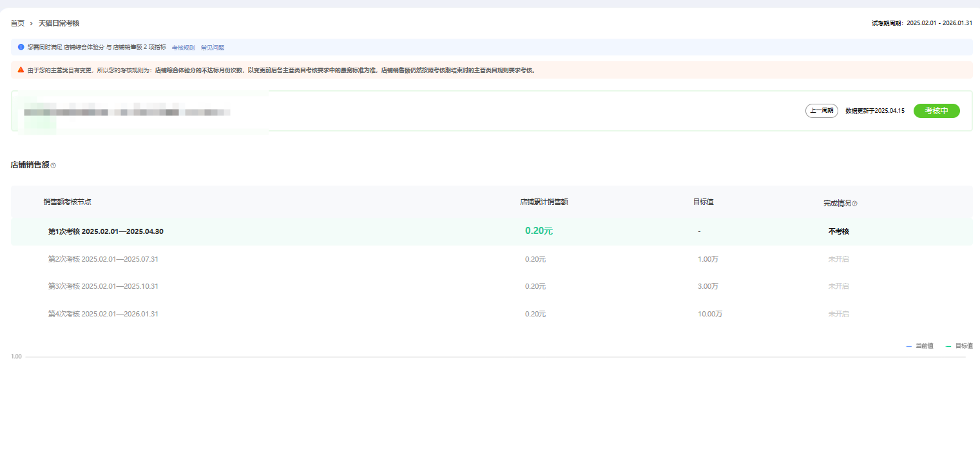Viewport: 980px width, 455px height.
Task: Click the breadcrumb arrow separator after 首页
Action: [x=31, y=24]
